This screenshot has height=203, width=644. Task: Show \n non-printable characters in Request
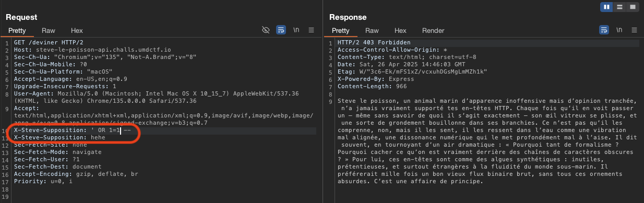click(296, 30)
